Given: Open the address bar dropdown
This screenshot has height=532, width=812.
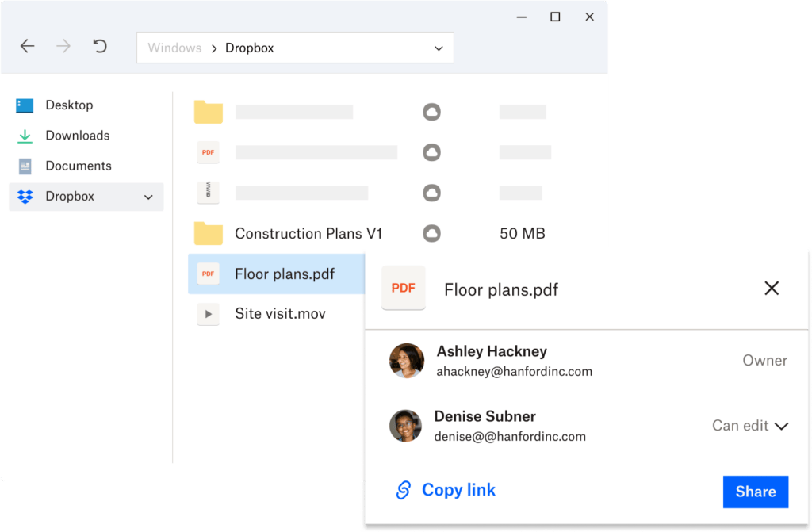Looking at the screenshot, I should (439, 48).
